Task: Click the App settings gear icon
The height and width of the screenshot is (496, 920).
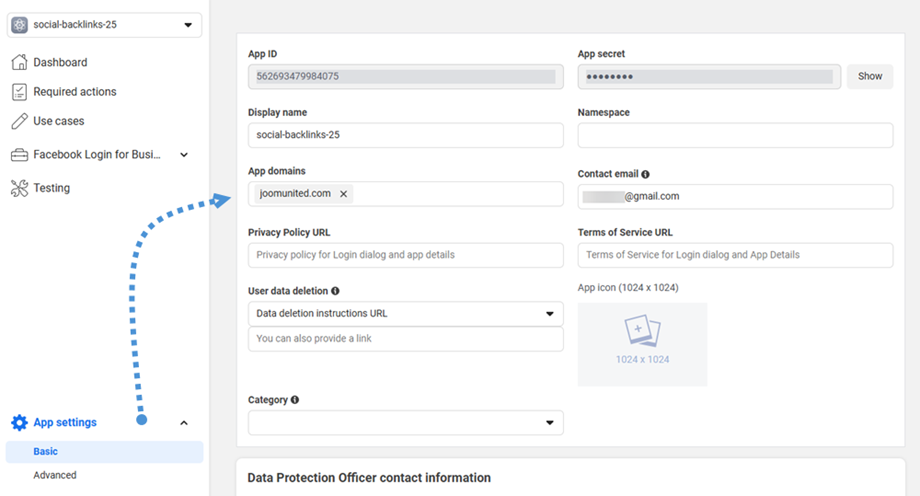Action: tap(19, 423)
